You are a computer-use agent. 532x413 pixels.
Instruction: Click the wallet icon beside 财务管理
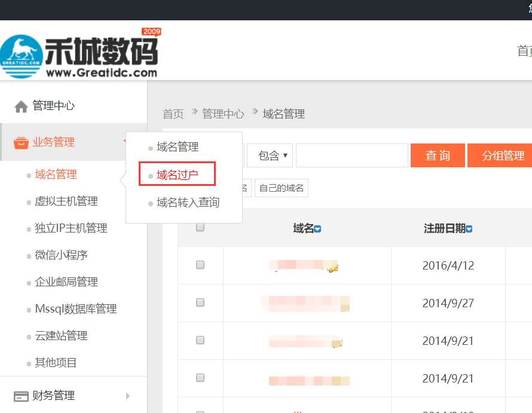[x=22, y=395]
